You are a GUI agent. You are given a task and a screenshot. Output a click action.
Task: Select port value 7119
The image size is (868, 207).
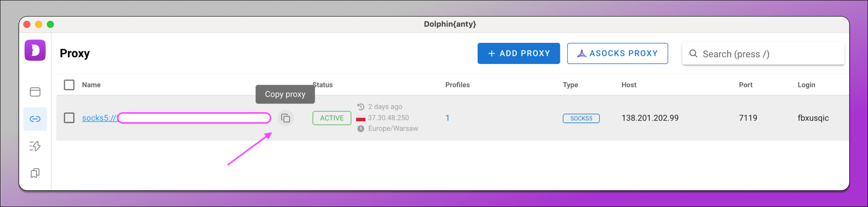pos(748,118)
